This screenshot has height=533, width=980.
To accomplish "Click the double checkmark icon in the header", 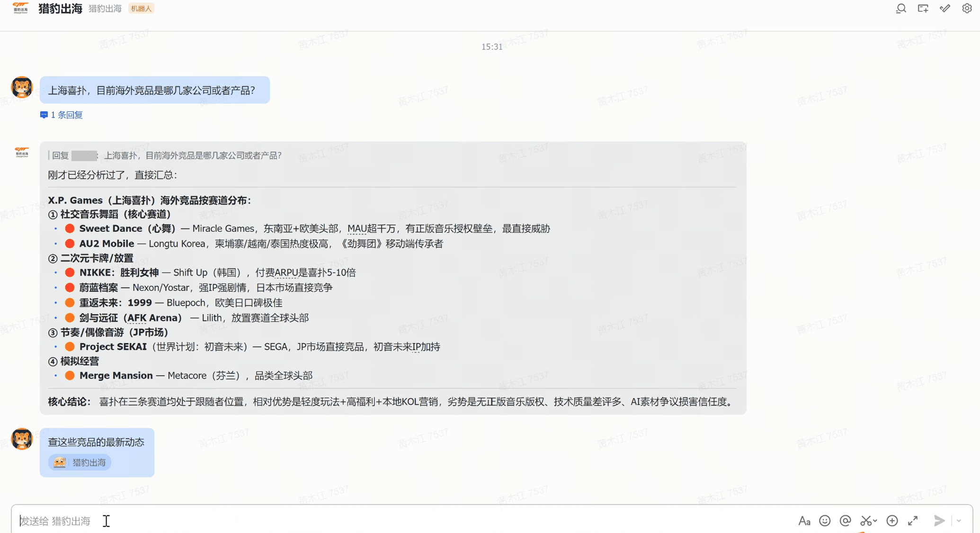I will coord(945,9).
